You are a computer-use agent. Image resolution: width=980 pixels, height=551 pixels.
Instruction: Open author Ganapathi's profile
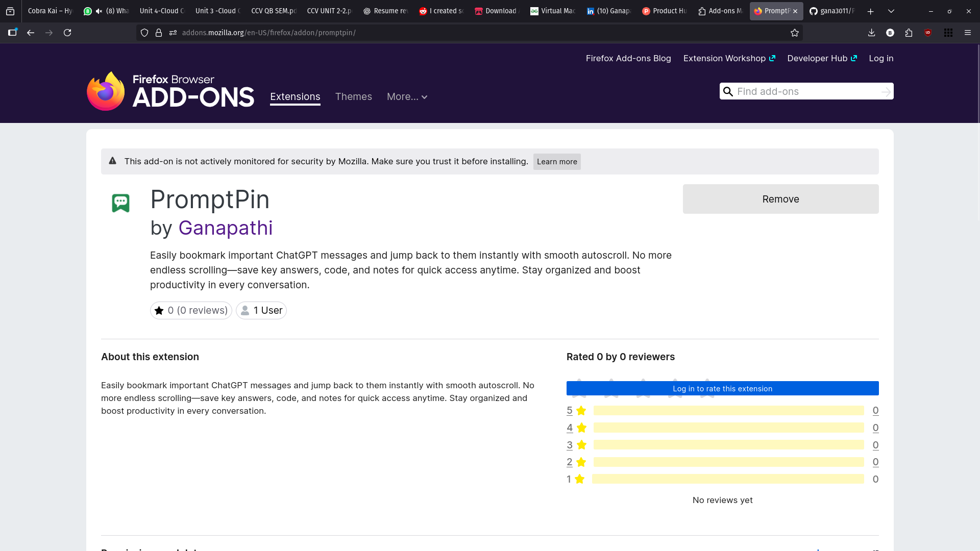pos(226,228)
